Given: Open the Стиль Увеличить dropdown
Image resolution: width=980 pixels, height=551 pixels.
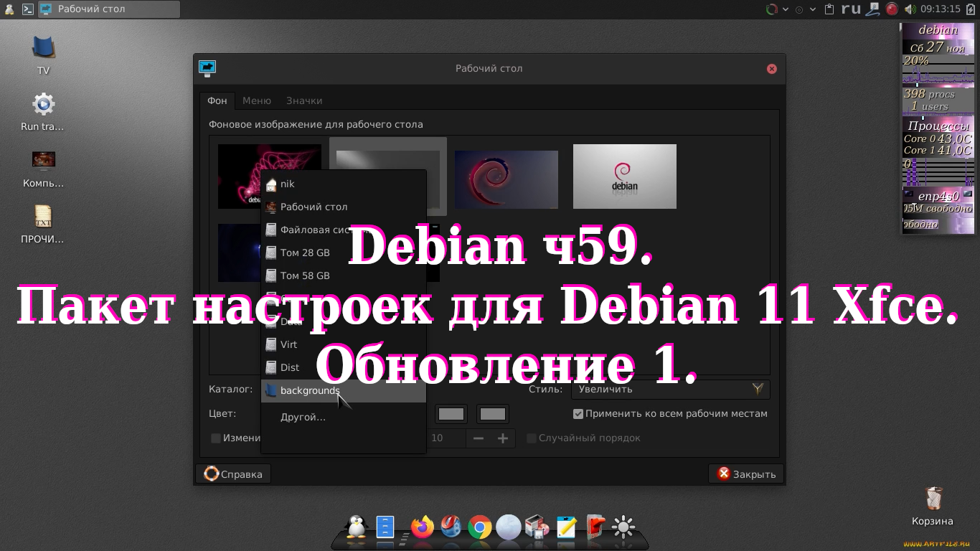Looking at the screenshot, I should pos(671,390).
